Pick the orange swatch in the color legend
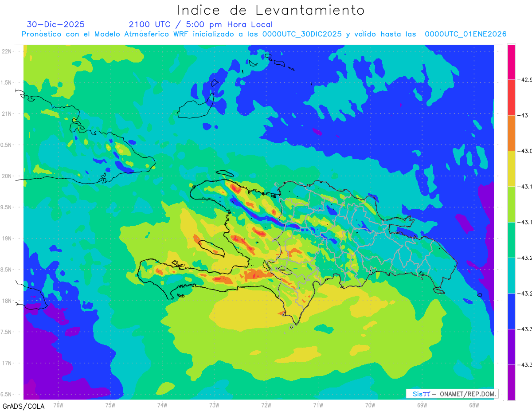Screen dimensions: 532x411 511,133
